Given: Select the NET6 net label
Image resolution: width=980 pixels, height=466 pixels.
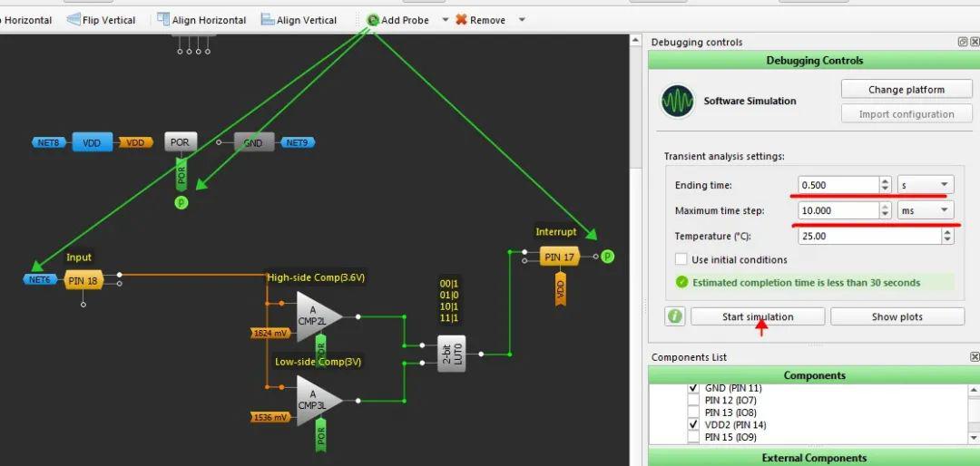Looking at the screenshot, I should pos(40,280).
